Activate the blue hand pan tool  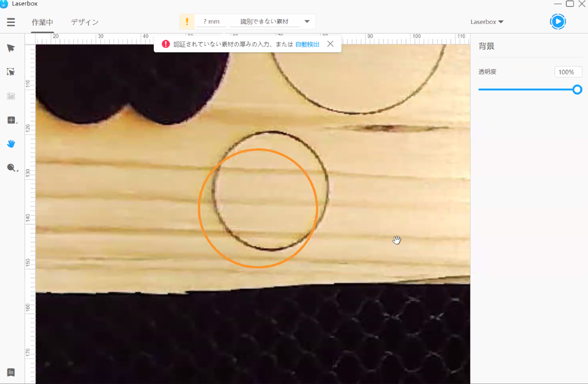click(x=11, y=144)
